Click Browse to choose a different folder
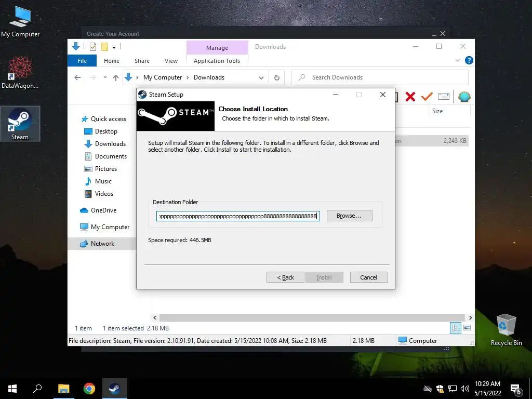 click(349, 216)
